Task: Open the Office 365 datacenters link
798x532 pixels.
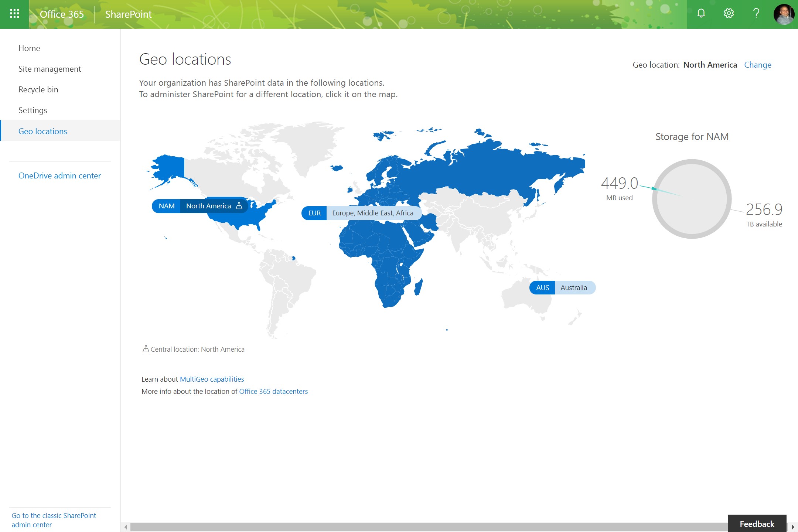Action: click(273, 391)
